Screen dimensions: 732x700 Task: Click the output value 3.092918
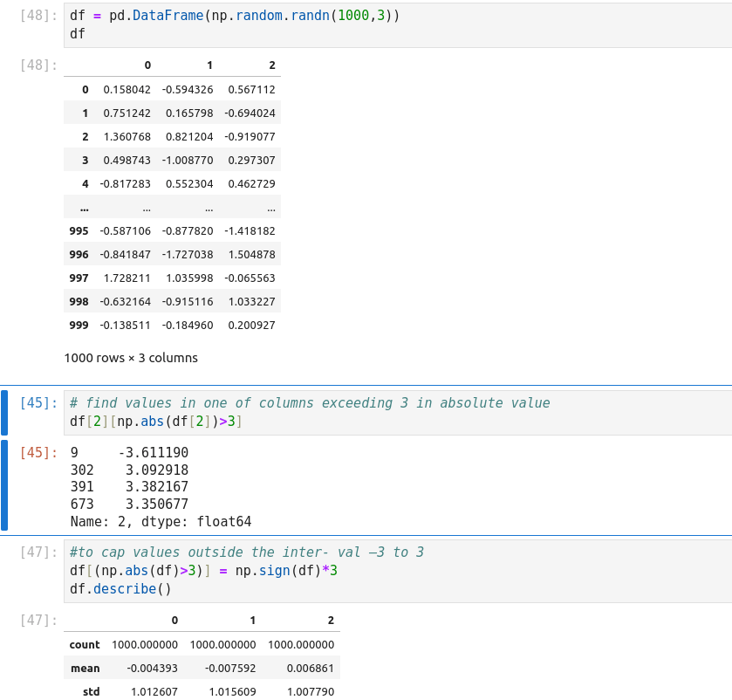pyautogui.click(x=157, y=470)
